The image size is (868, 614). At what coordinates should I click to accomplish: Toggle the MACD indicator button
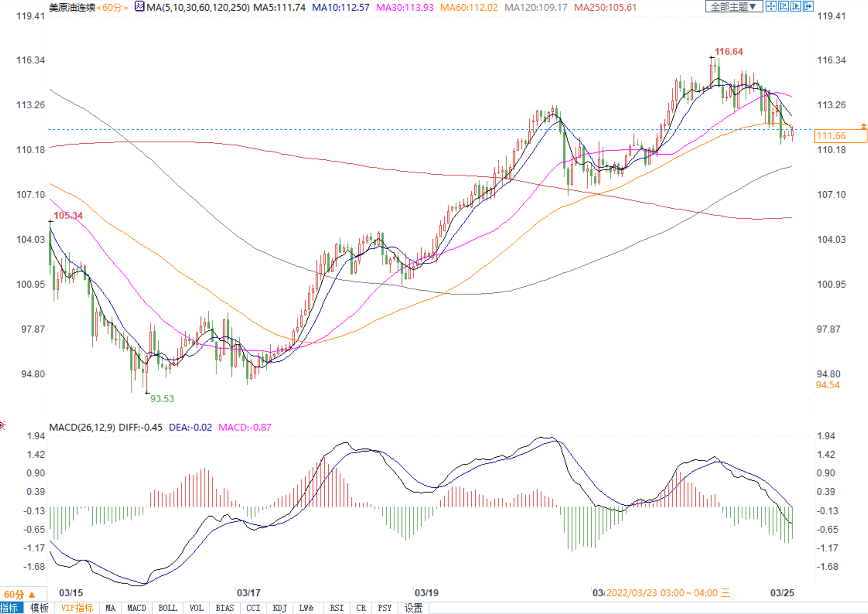point(137,608)
